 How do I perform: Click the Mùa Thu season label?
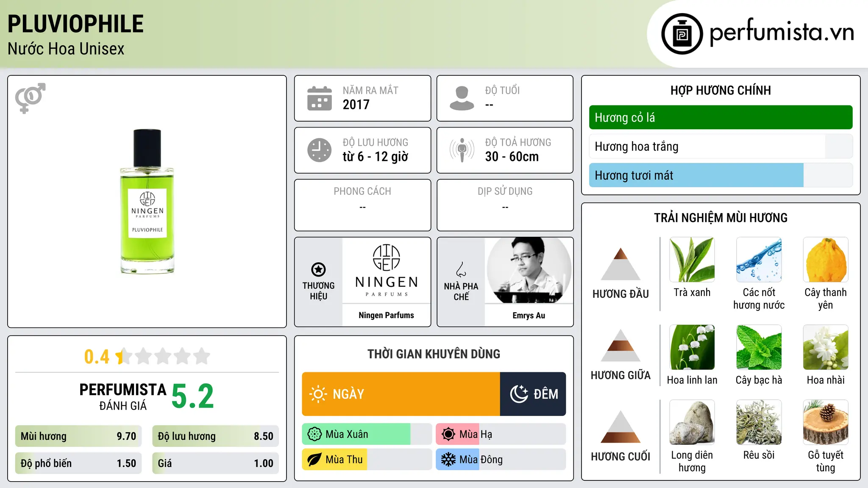[344, 460]
